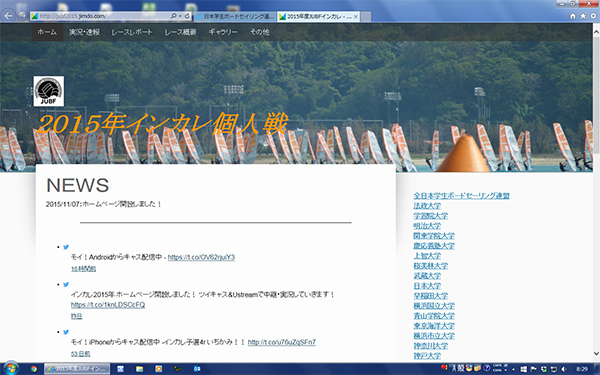
Task: Open 関東学院大学 link
Action: (434, 235)
